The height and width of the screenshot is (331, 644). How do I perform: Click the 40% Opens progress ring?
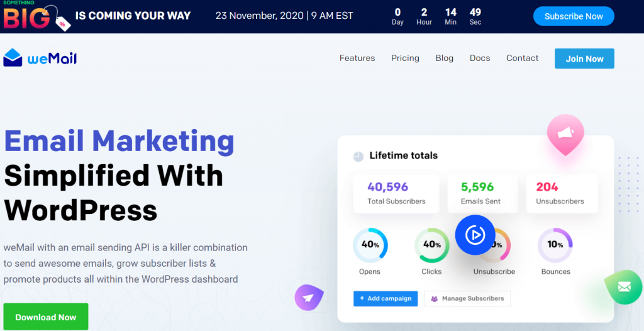click(370, 245)
